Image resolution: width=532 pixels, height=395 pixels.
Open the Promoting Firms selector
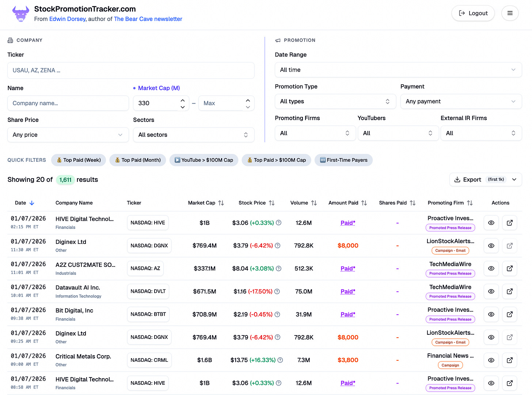[315, 133]
